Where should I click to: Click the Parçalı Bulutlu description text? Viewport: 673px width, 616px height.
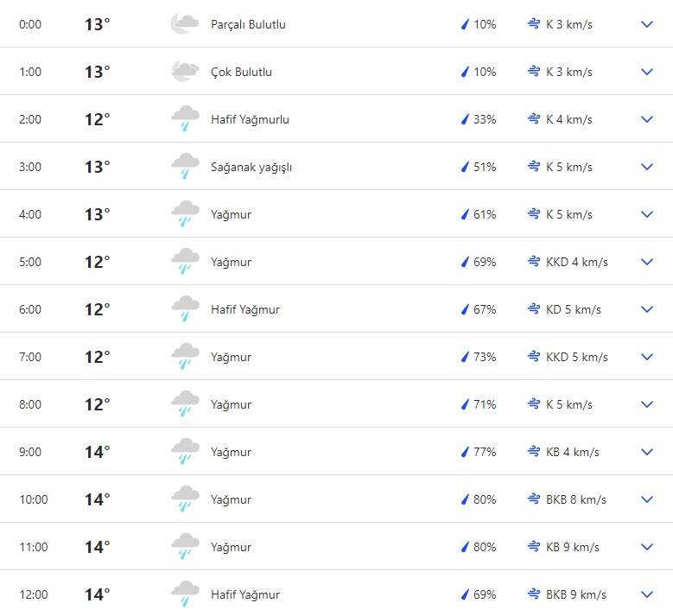click(248, 24)
